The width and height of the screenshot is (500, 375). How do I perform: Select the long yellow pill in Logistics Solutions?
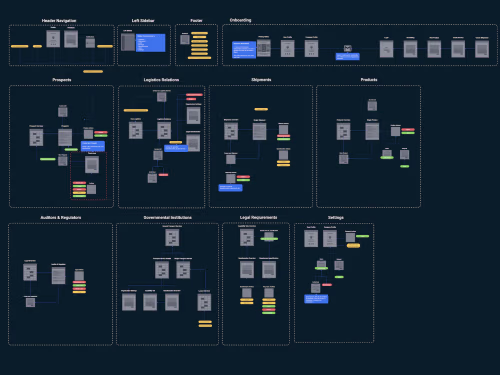[x=136, y=110]
